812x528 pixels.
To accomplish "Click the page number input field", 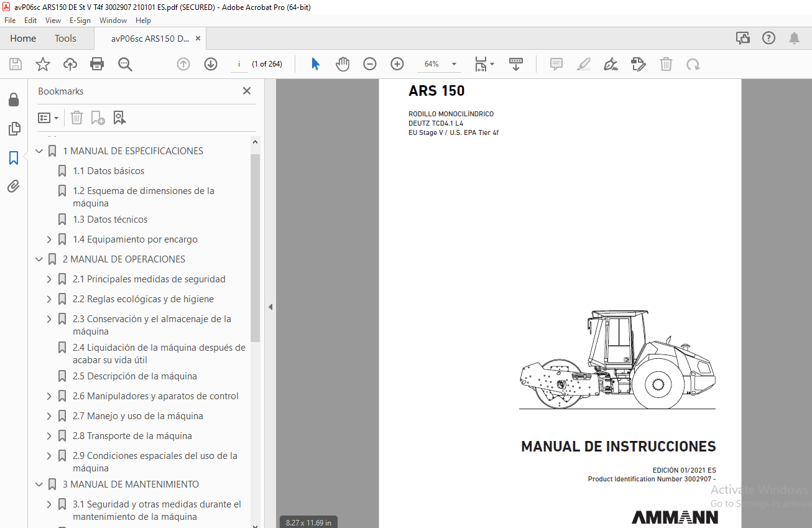I will point(239,64).
